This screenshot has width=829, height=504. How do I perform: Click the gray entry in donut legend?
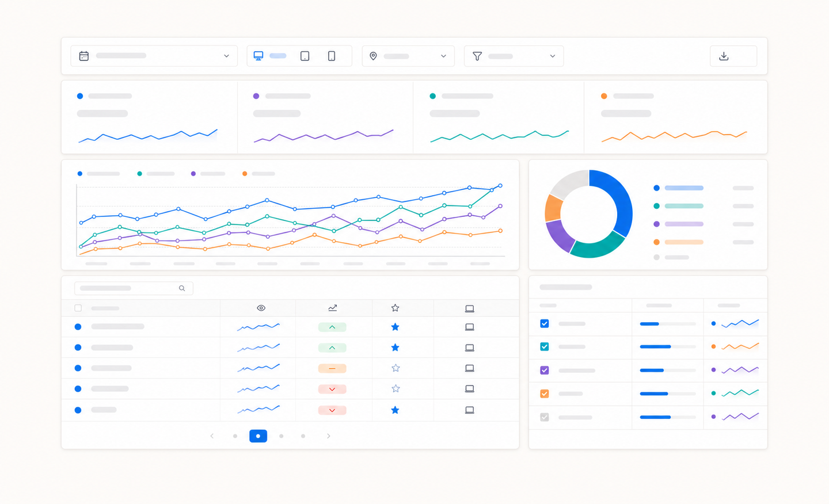tap(671, 257)
